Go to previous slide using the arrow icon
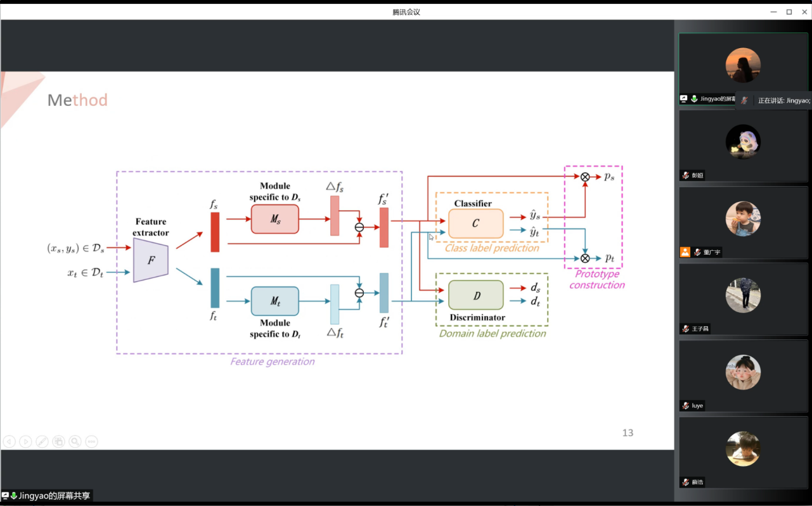The width and height of the screenshot is (812, 506). [x=9, y=441]
